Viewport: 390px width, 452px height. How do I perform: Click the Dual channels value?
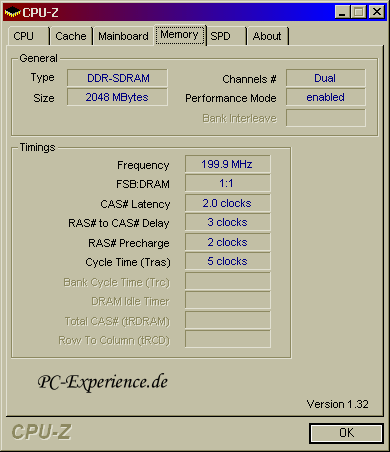[x=326, y=78]
